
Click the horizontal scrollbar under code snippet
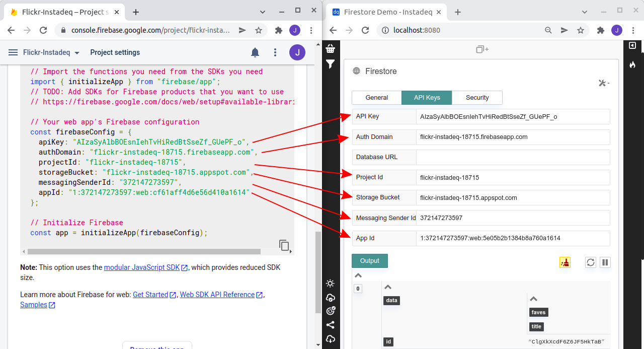144,251
